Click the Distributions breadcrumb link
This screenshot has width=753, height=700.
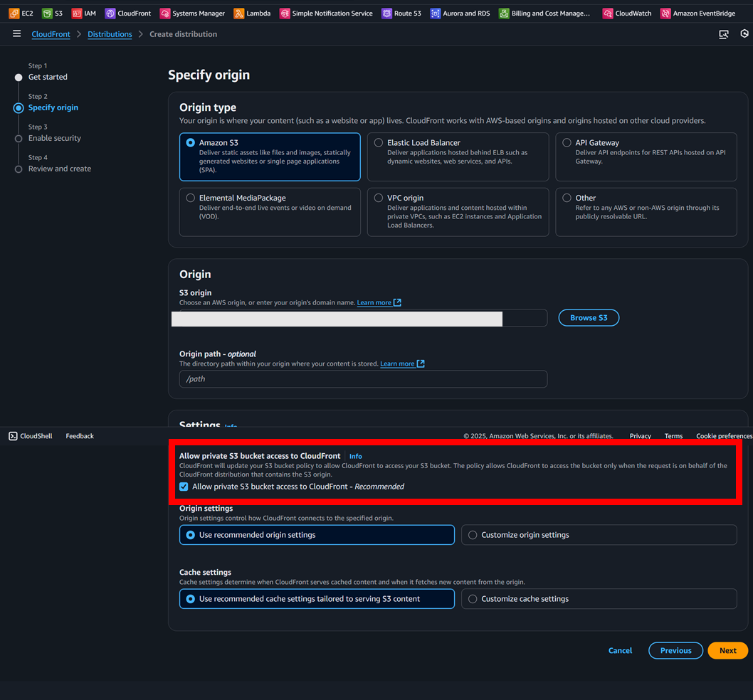[110, 34]
